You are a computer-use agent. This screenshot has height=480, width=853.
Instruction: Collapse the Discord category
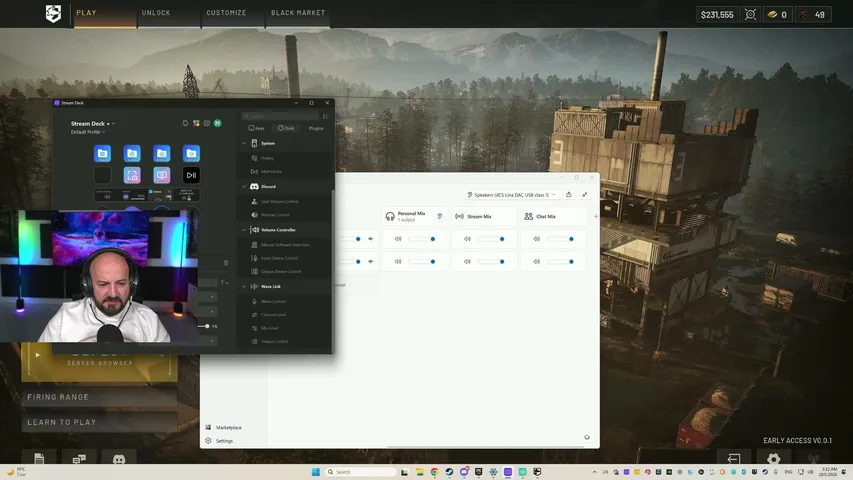coord(244,187)
